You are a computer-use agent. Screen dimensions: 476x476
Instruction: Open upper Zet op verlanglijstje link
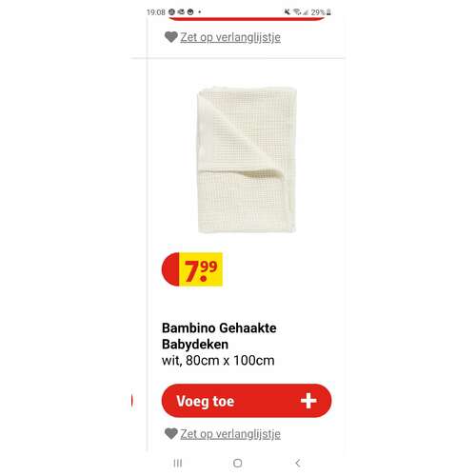point(230,37)
